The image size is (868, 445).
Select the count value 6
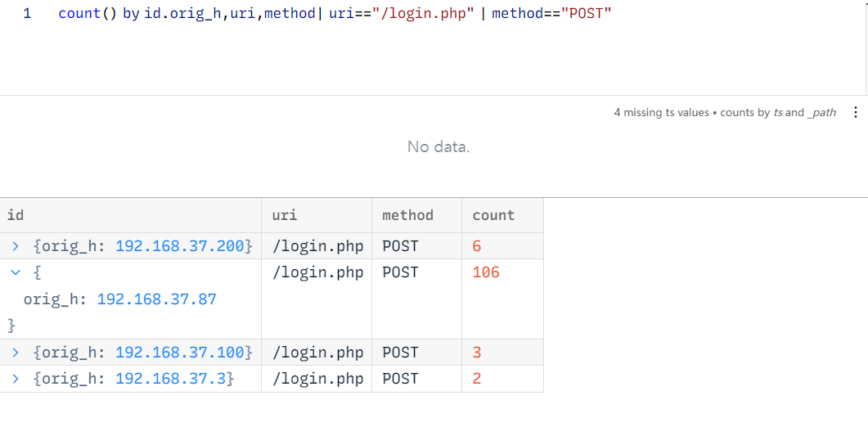coord(477,246)
